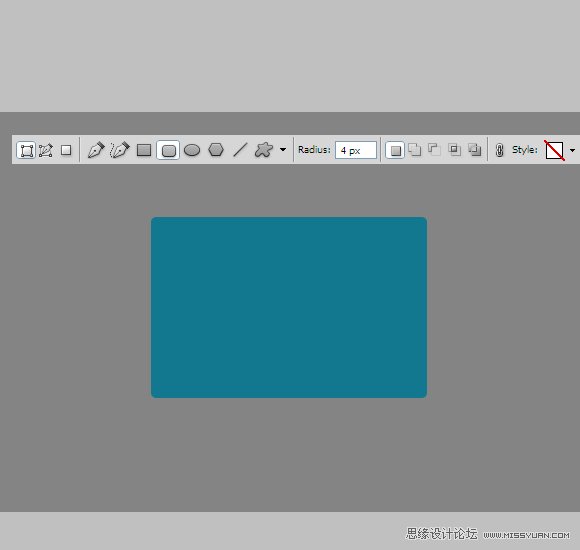Click the teal rounded rectangle shape

tap(289, 307)
